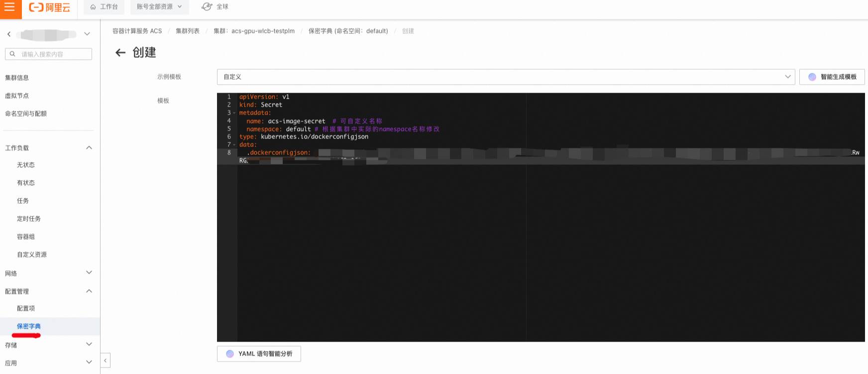Expand the 账号全部资源 dropdown

pyautogui.click(x=159, y=7)
